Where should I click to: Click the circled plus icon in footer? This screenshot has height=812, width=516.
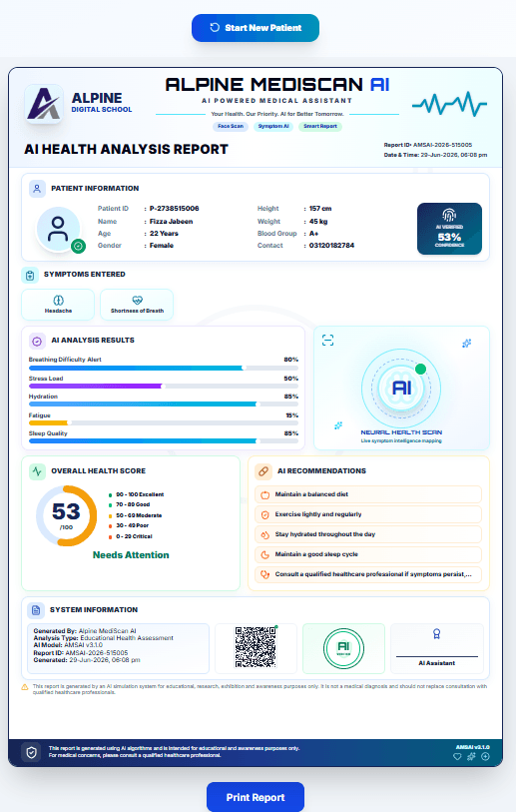pos(485,757)
